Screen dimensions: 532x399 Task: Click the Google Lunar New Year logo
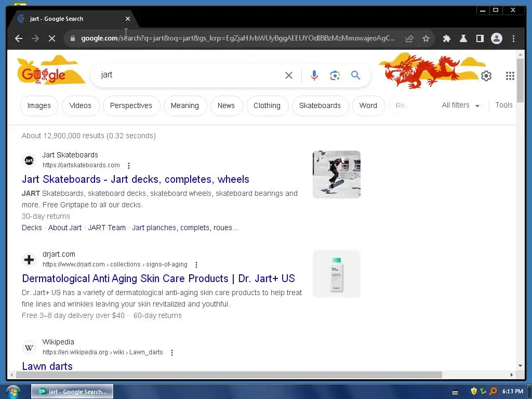(x=51, y=70)
